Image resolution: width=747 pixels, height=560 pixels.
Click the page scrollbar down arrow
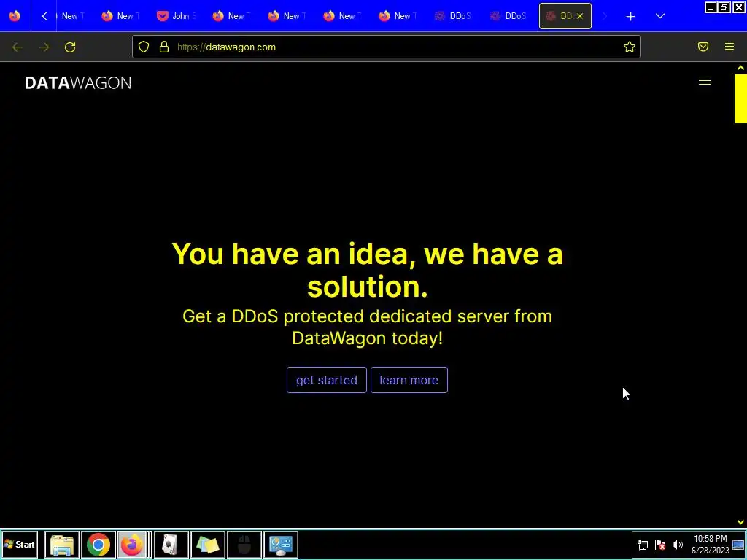pos(740,522)
